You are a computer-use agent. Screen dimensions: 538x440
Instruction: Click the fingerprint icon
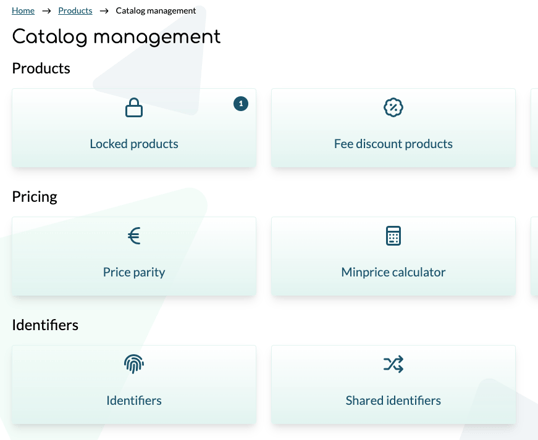point(134,364)
